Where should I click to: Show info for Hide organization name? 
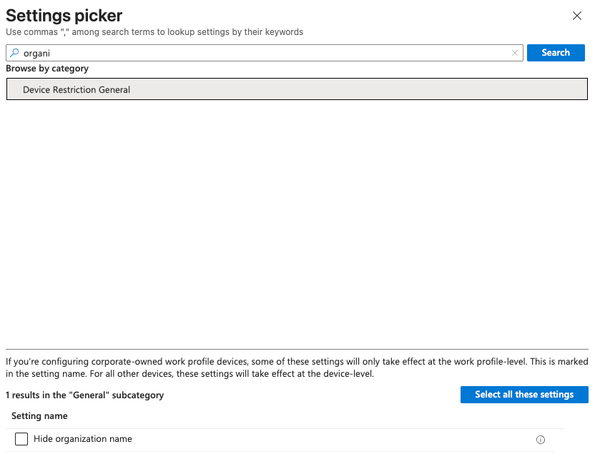(x=541, y=440)
